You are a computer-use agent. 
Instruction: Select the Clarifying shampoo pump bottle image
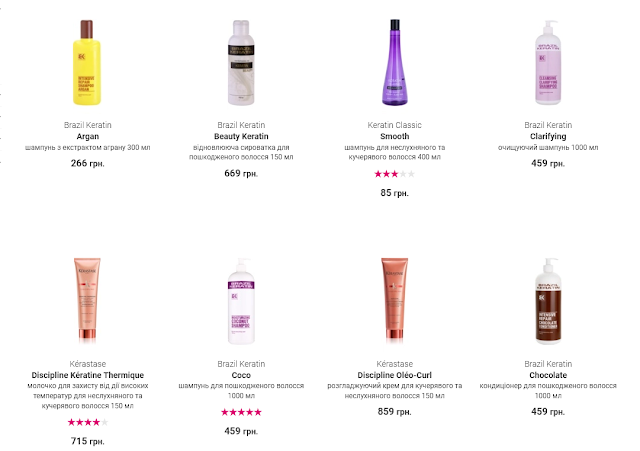pyautogui.click(x=548, y=62)
